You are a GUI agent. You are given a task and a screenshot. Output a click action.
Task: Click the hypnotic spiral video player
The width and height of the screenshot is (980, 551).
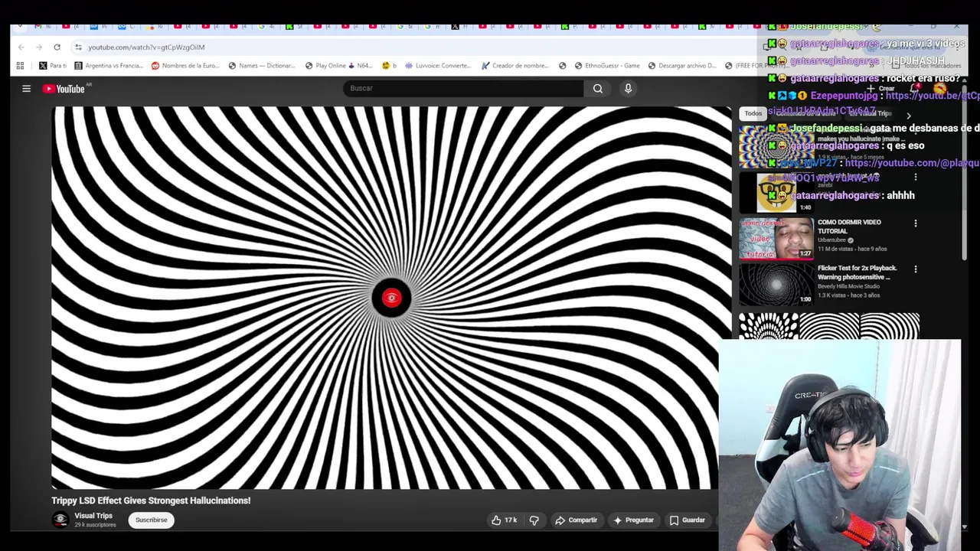391,298
